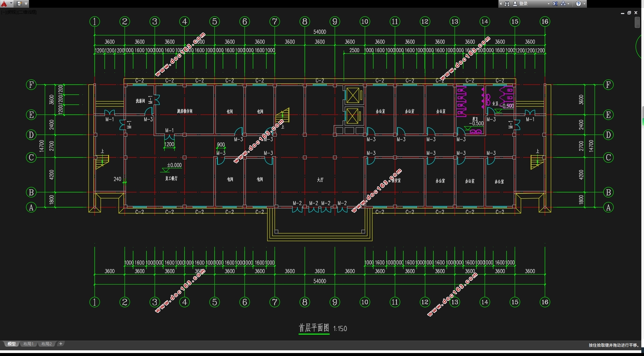
Task: Add a new layout with plus button
Action: click(60, 344)
